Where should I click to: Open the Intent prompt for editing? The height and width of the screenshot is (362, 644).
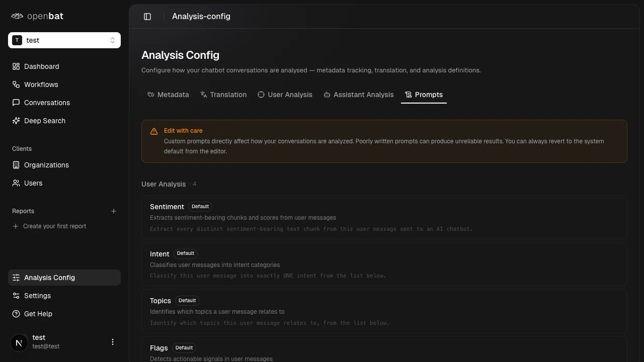384,264
